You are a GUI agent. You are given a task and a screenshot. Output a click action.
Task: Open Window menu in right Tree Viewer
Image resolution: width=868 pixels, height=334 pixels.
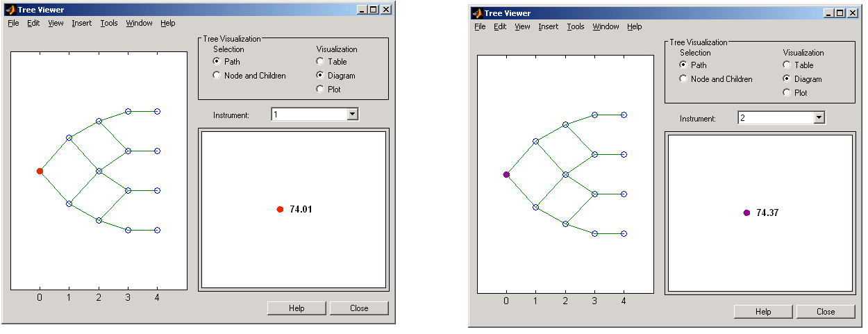606,26
